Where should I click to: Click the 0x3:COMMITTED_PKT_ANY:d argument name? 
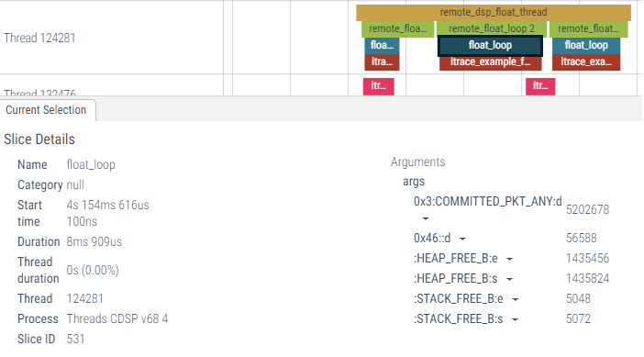click(x=487, y=201)
